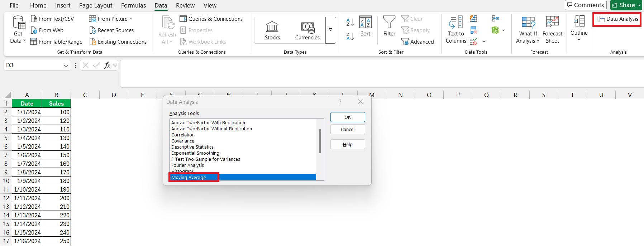Expand the formula bar function dropdown
The width and height of the screenshot is (644, 246).
coord(115,65)
